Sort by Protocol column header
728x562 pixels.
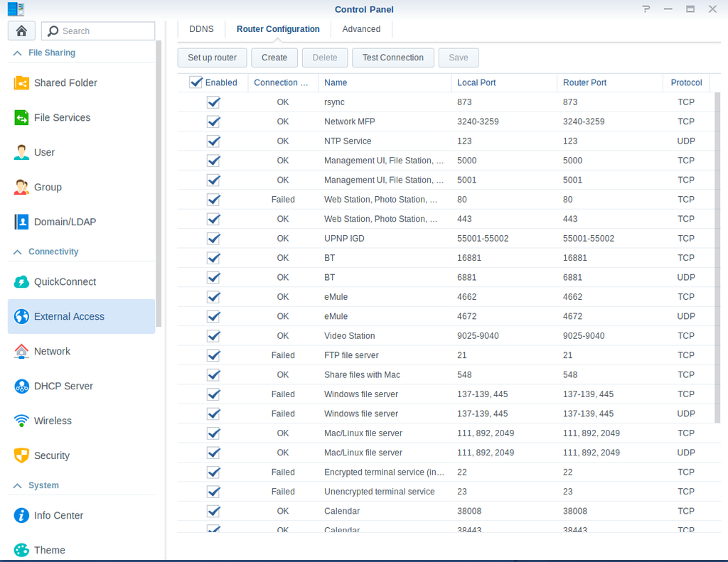686,82
